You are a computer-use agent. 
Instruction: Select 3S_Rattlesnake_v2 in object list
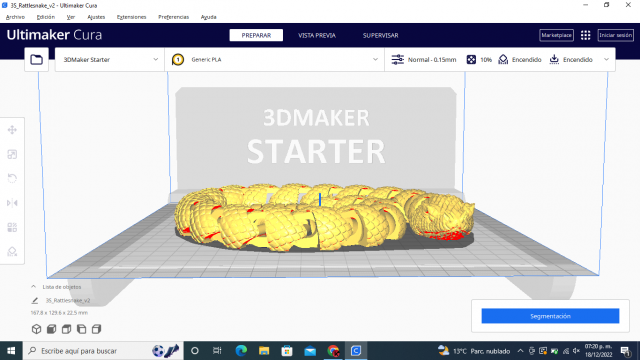(x=68, y=300)
